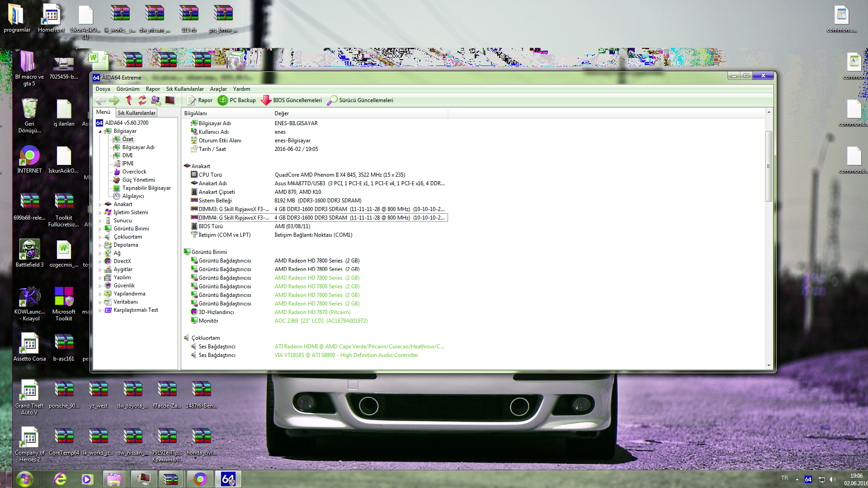Image resolution: width=868 pixels, height=488 pixels.
Task: Click the vertical scrollbar thumb in details pane
Action: pyautogui.click(x=769, y=166)
